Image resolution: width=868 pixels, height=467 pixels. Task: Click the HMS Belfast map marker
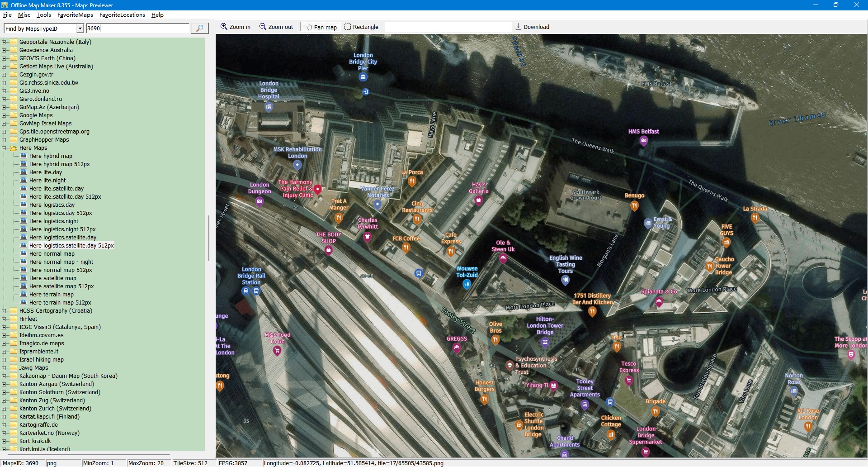[644, 141]
